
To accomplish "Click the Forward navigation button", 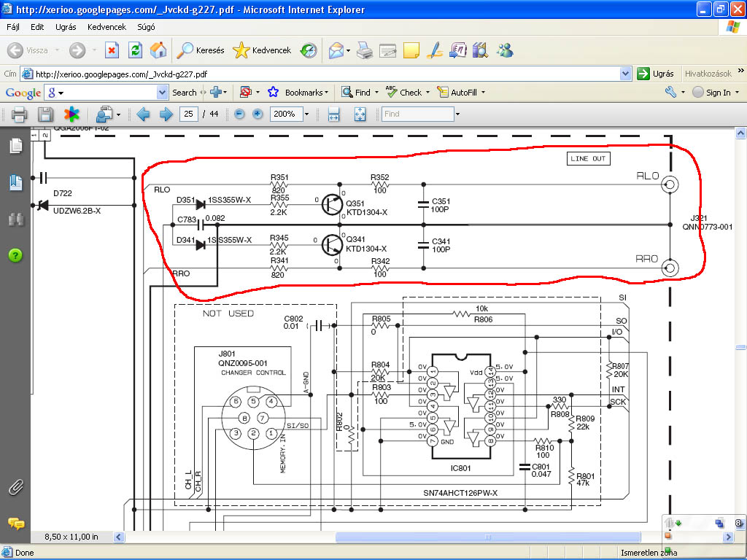I will [77, 50].
